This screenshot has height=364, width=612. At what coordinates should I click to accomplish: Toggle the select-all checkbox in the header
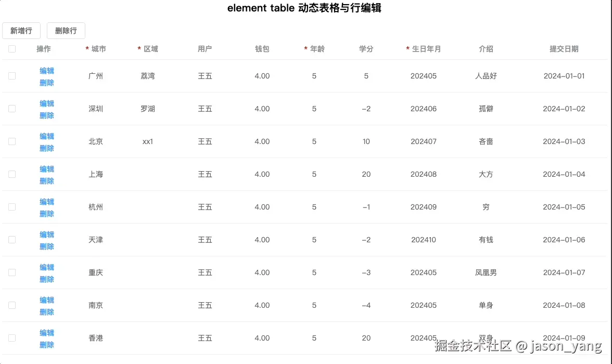[11, 48]
